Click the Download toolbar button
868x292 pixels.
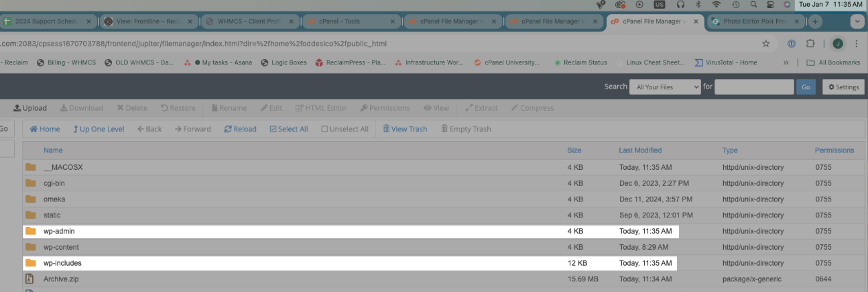(x=81, y=108)
